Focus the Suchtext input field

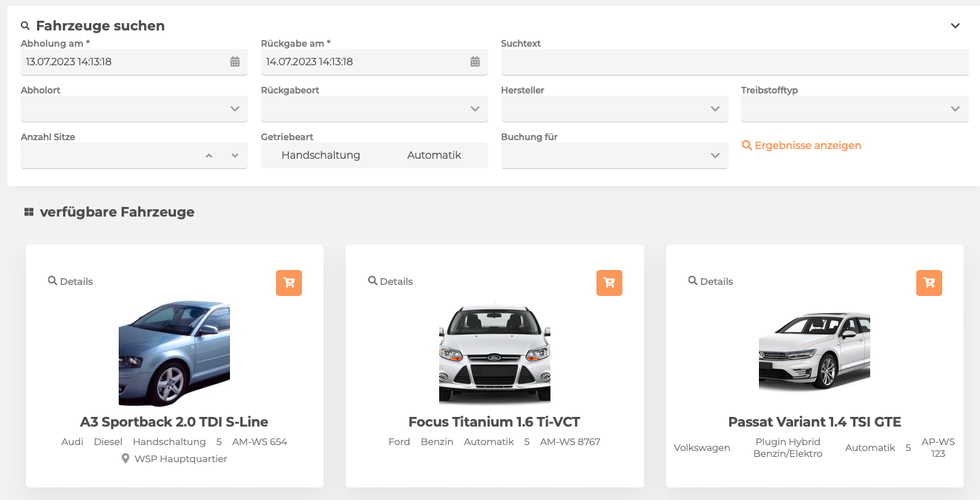[735, 62]
